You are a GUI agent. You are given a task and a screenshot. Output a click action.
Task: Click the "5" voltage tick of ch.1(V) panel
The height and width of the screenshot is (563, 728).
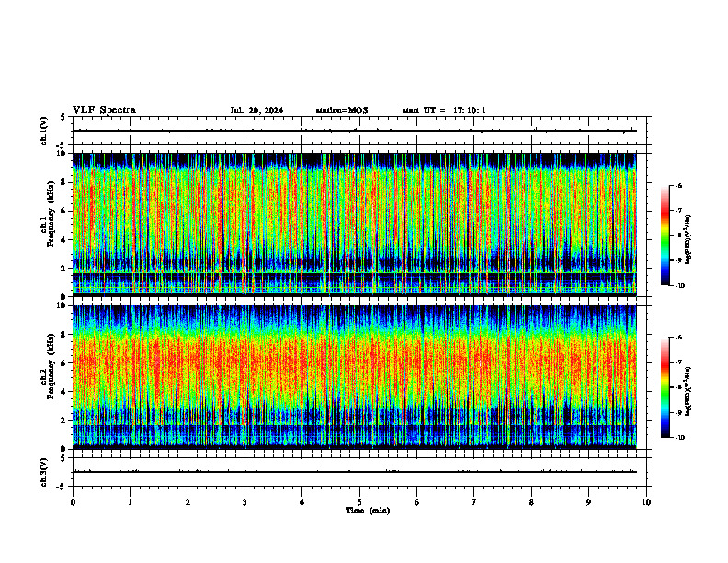point(63,117)
